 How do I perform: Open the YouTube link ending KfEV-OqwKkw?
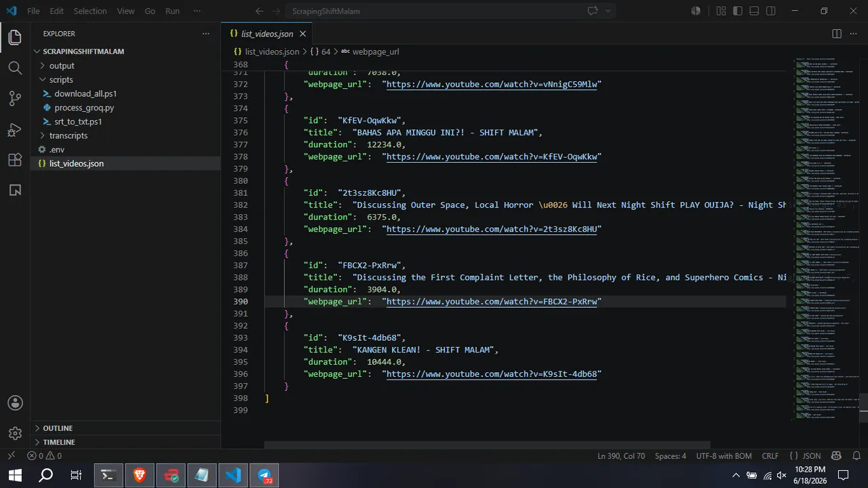tap(492, 157)
